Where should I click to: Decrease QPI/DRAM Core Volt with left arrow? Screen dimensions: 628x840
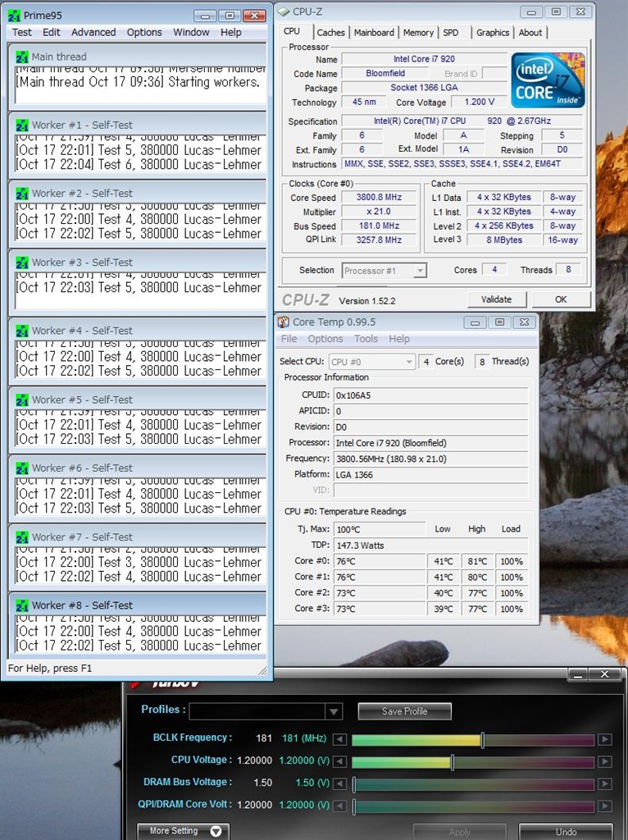[339, 806]
